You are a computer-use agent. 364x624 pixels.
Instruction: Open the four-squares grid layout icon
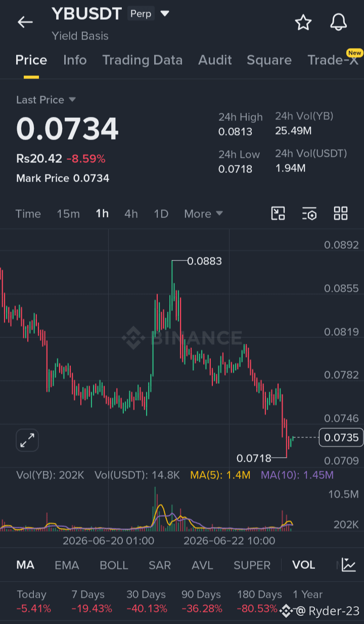pyautogui.click(x=341, y=213)
